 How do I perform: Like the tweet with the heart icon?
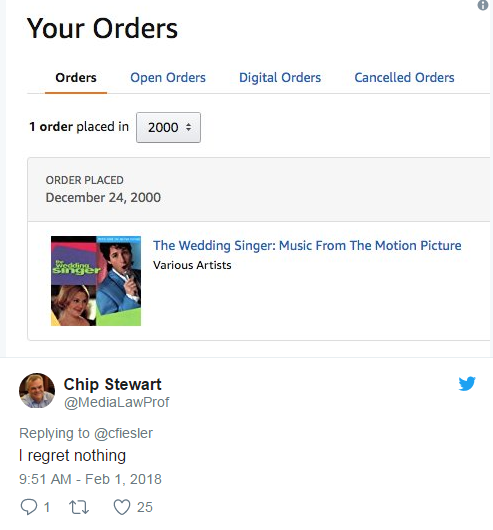pos(122,507)
